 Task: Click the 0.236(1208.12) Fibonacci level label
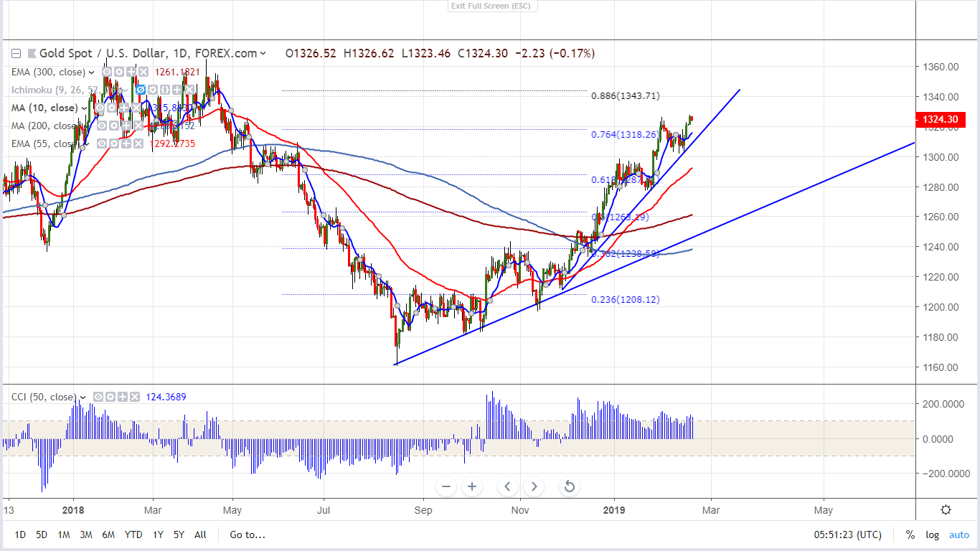tap(625, 299)
